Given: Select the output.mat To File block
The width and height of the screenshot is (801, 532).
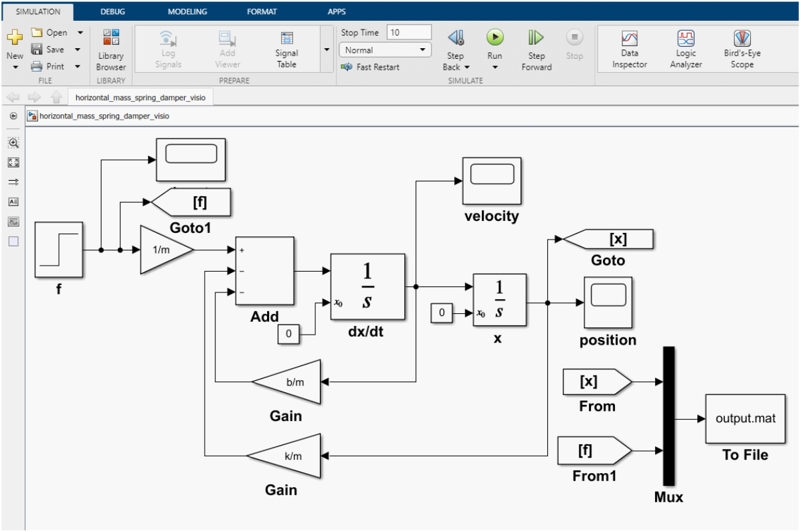Looking at the screenshot, I should pos(745,418).
